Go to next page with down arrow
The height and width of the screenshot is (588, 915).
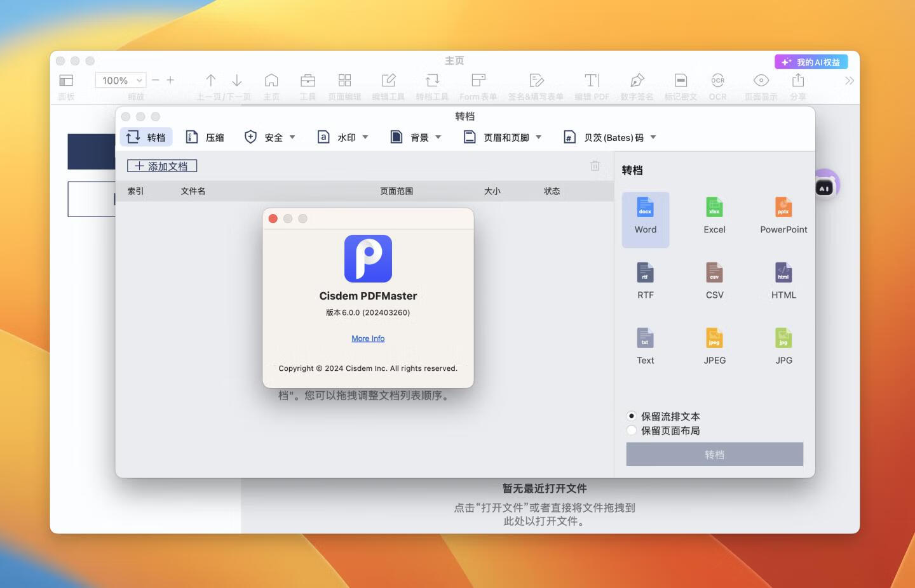[237, 80]
